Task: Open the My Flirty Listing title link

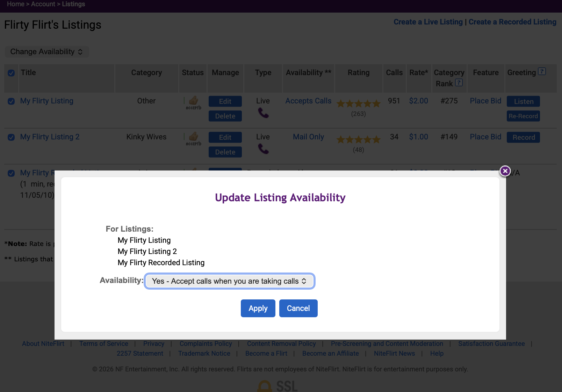Action: [x=47, y=101]
